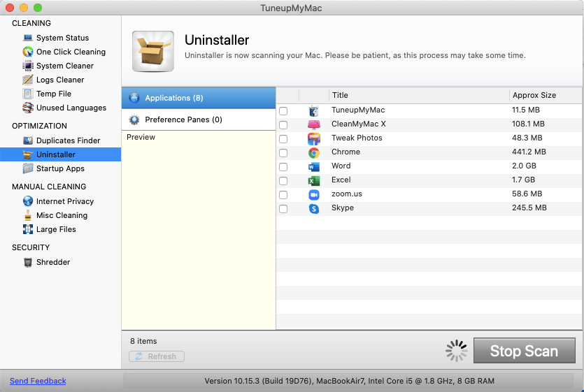Click the CleanMyMac X title text
The width and height of the screenshot is (584, 392).
359,124
